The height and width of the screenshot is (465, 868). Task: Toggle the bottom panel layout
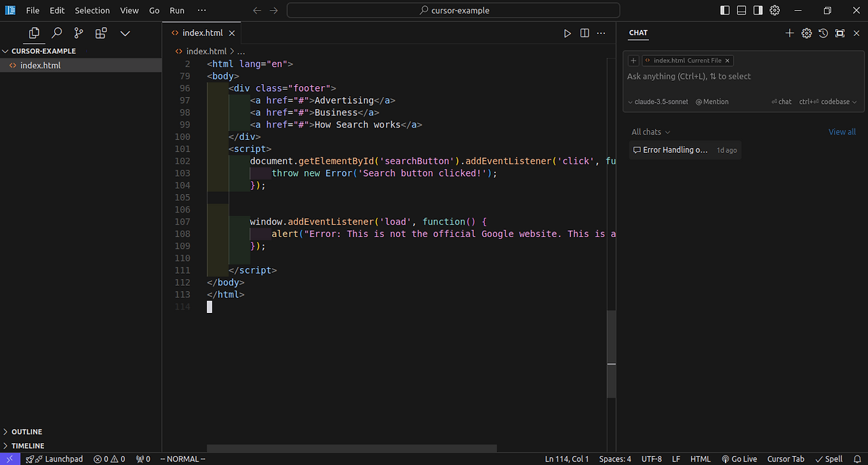[x=741, y=10]
